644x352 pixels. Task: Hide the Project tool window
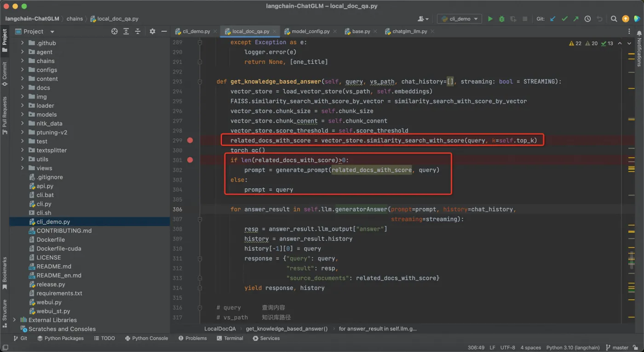pyautogui.click(x=164, y=31)
